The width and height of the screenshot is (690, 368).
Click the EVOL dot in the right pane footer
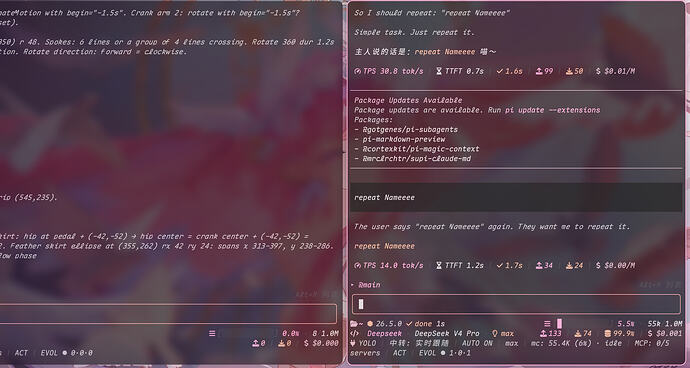pyautogui.click(x=443, y=353)
